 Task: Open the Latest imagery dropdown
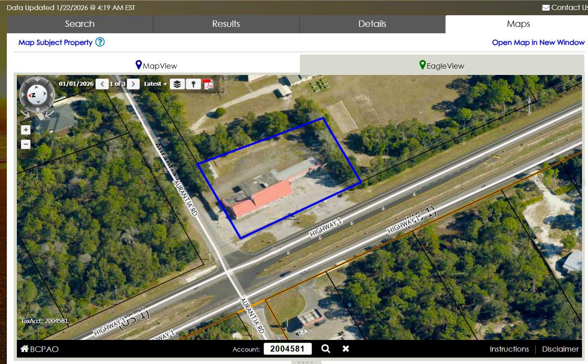[155, 84]
